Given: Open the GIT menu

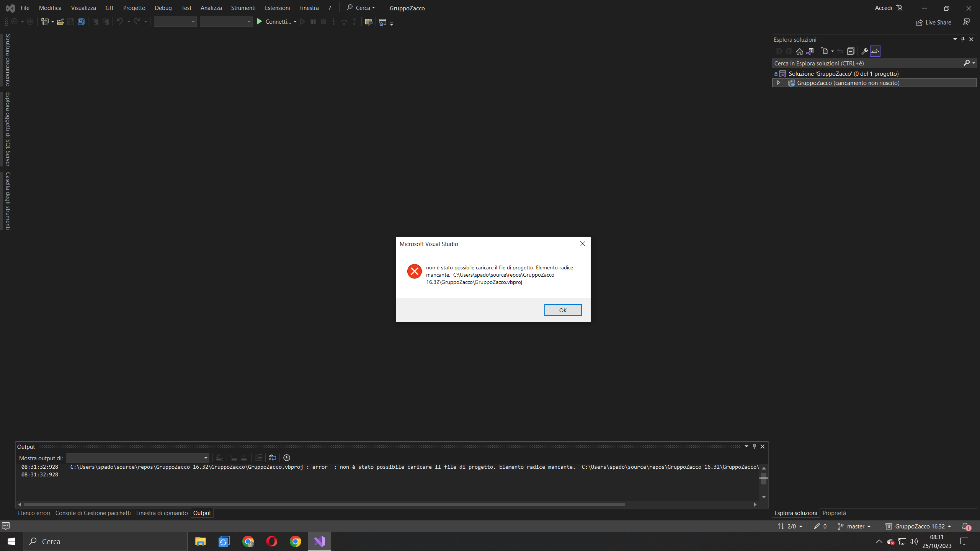Looking at the screenshot, I should 109,8.
